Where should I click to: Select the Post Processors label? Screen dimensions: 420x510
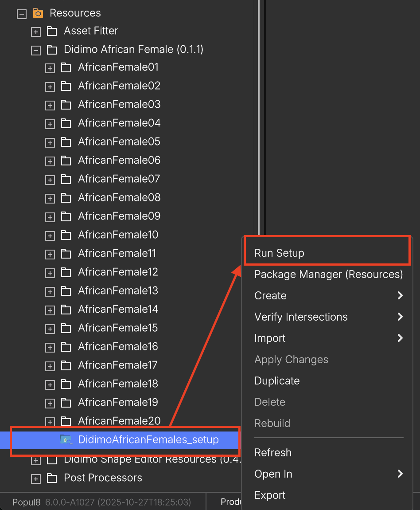(103, 478)
